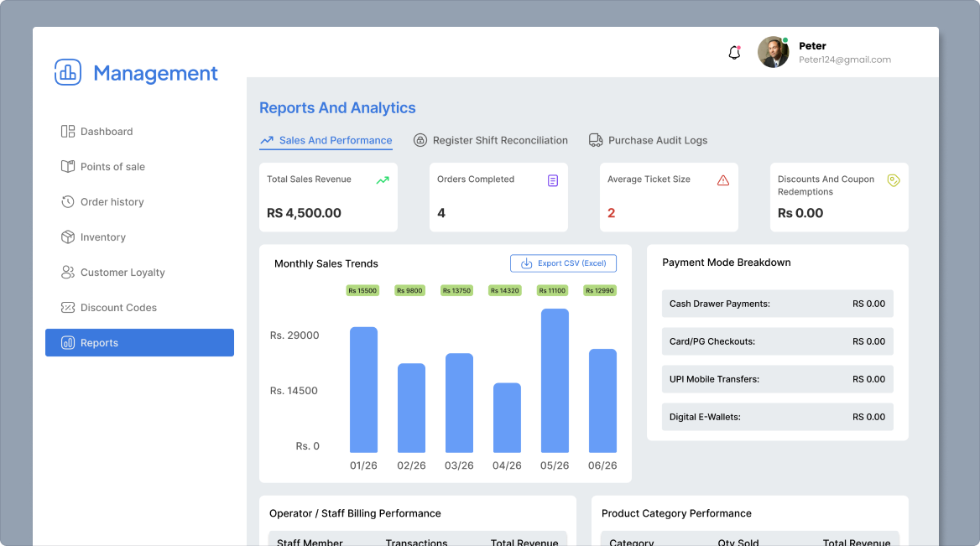Go to Points of sale
The width and height of the screenshot is (980, 546).
[103, 167]
